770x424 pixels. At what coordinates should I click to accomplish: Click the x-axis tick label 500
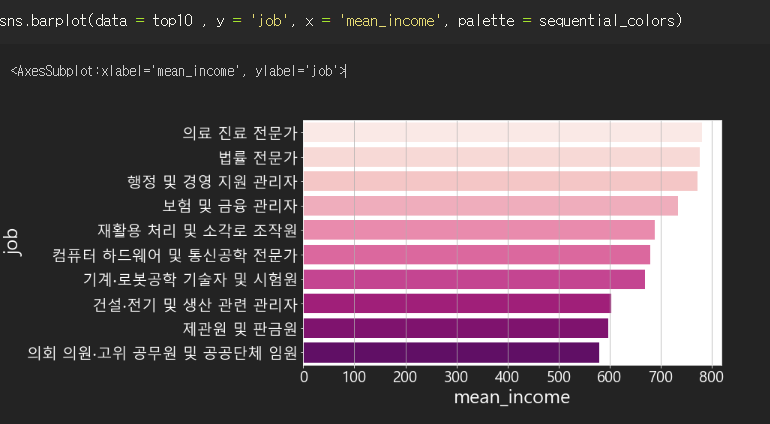559,377
